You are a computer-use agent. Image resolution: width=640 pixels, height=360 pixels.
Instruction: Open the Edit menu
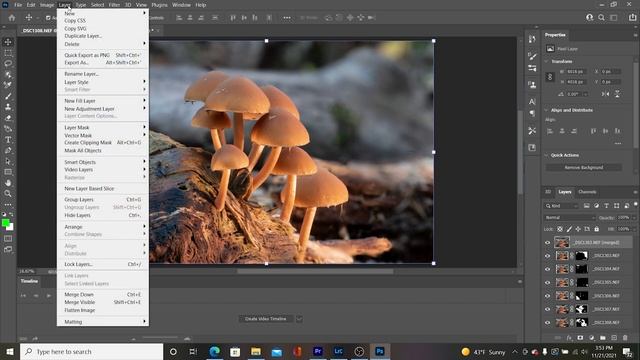pyautogui.click(x=31, y=5)
